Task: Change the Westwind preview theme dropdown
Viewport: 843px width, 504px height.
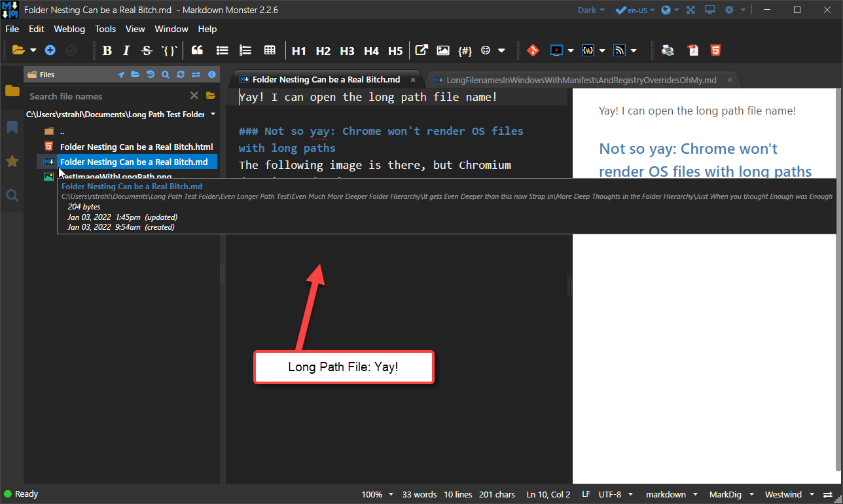Action: tap(790, 494)
